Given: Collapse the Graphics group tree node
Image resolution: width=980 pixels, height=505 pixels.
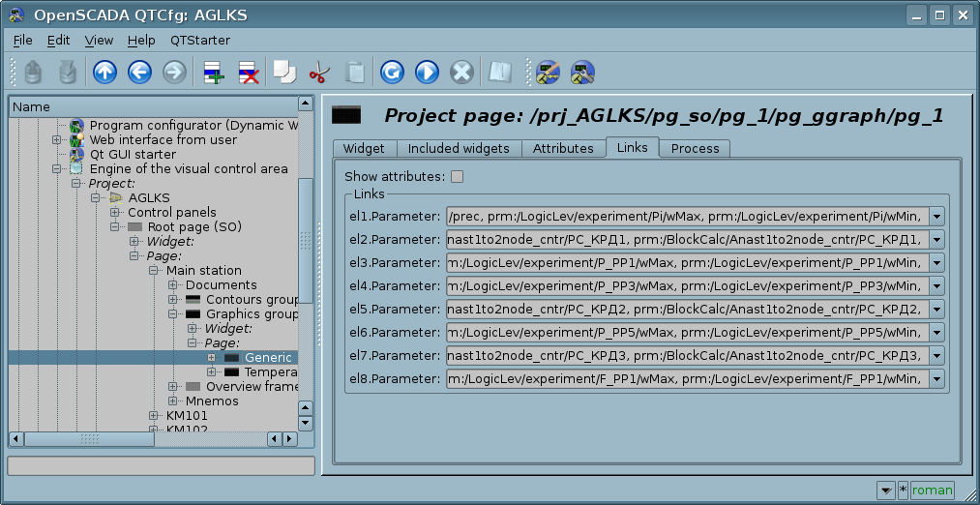Looking at the screenshot, I should point(173,314).
